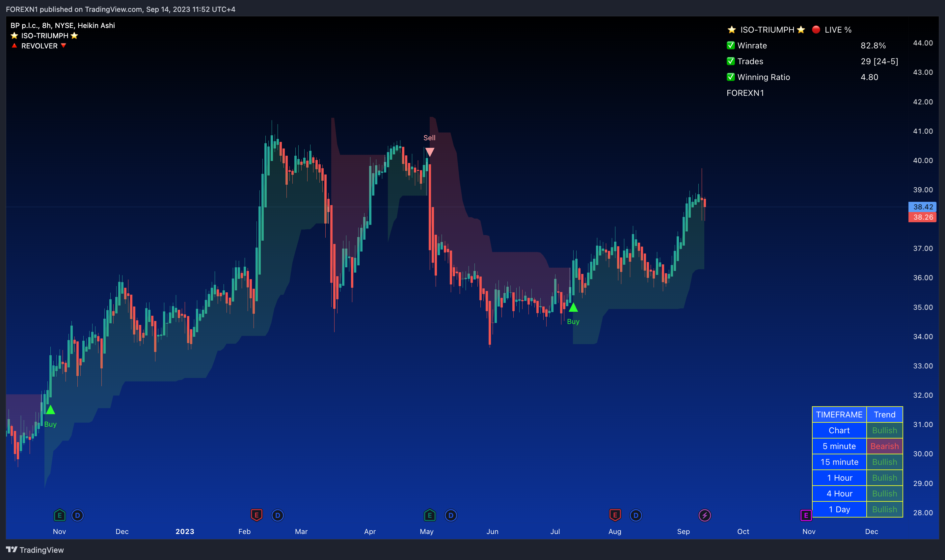Click the Oct label on time axis

click(743, 531)
